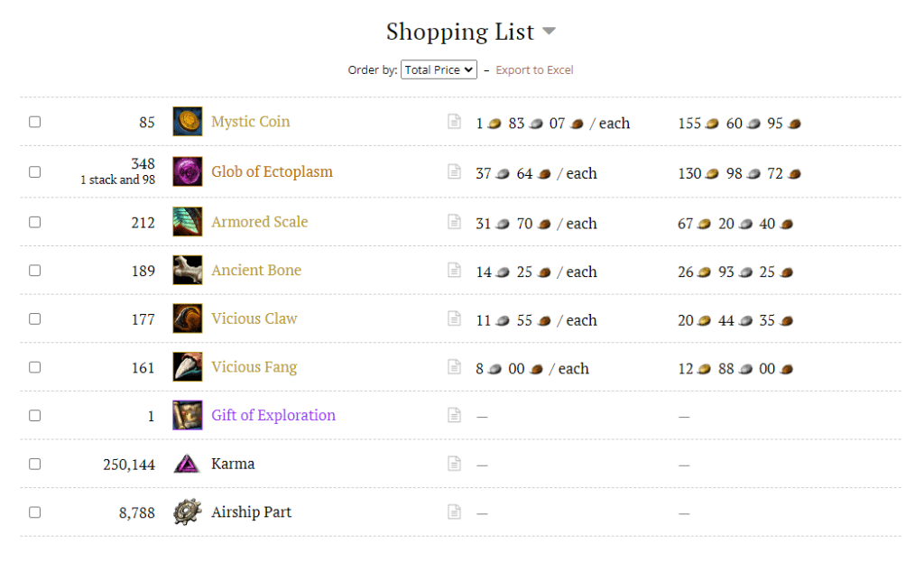Click the Gift of Exploration icon
924x562 pixels.
tap(188, 416)
